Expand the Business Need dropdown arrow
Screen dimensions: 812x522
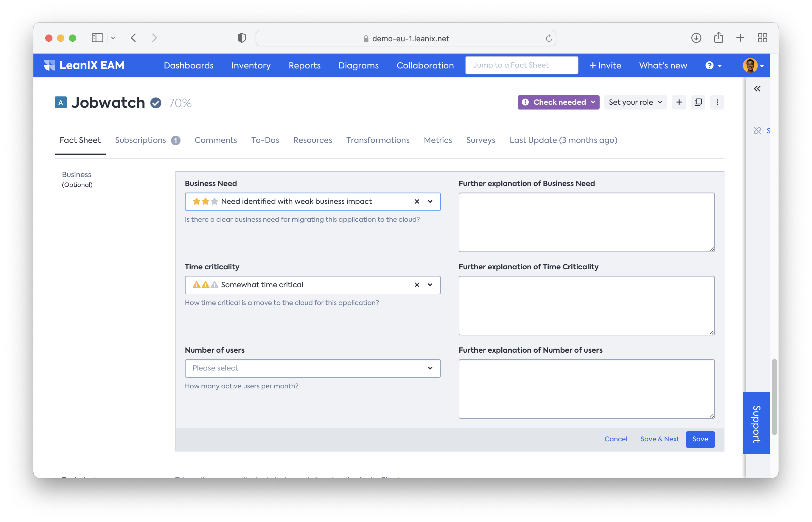430,202
